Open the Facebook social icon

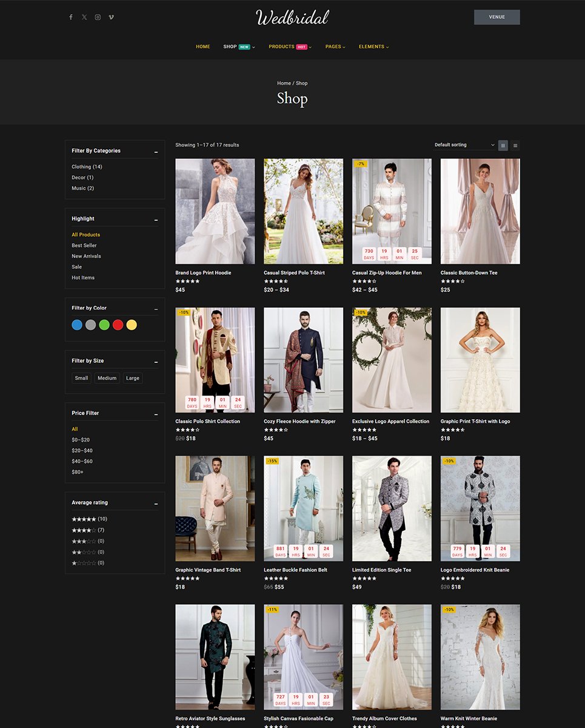(71, 17)
